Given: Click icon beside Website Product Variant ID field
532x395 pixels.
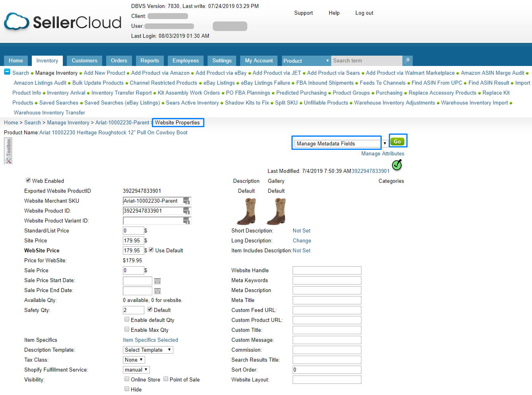Looking at the screenshot, I should (x=186, y=221).
